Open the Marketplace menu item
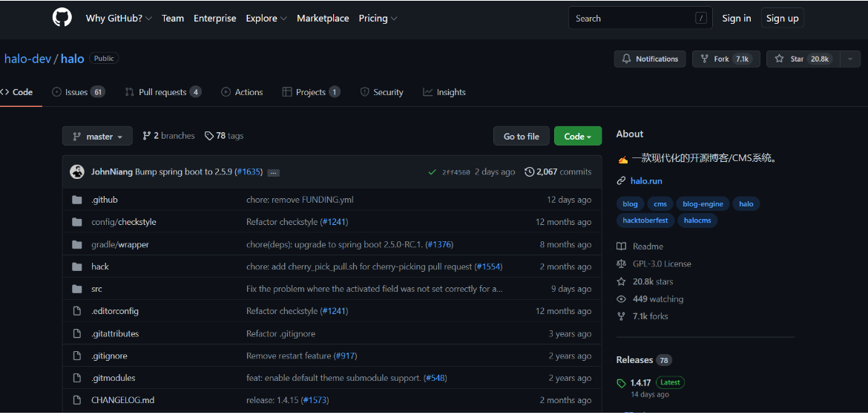This screenshot has width=868, height=415. click(x=323, y=19)
